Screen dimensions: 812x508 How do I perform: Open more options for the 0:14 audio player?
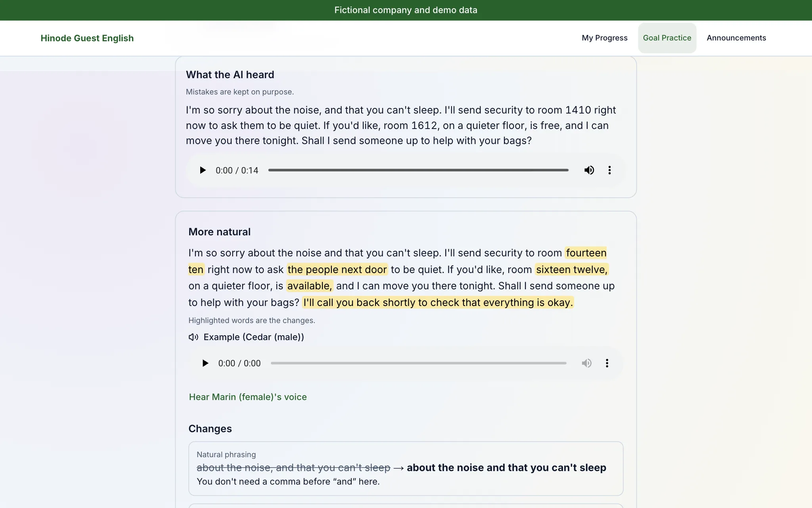click(x=609, y=170)
